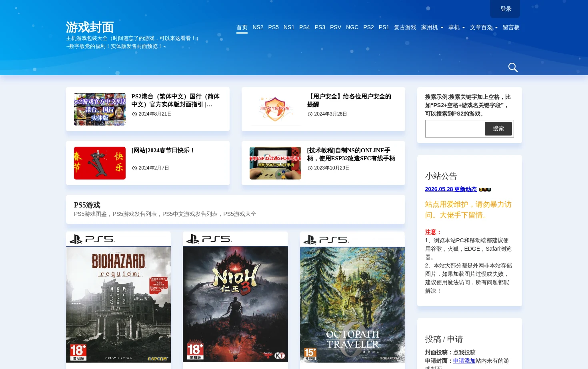Click the PS5 logo above Nioh 3
The image size is (588, 369).
pyautogui.click(x=209, y=239)
